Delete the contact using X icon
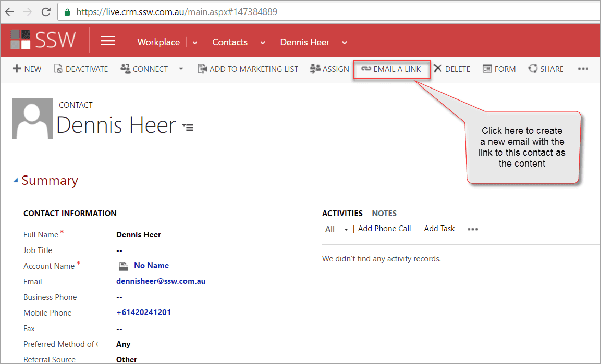This screenshot has width=601, height=364. [438, 69]
